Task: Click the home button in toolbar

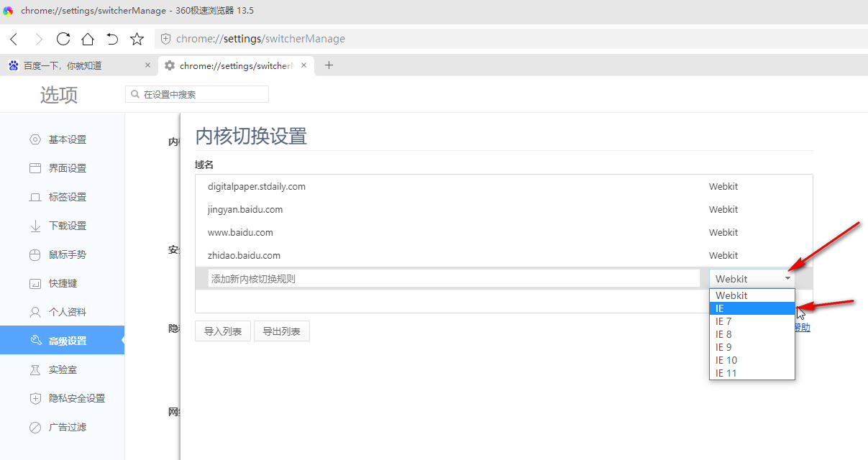Action: click(x=87, y=40)
